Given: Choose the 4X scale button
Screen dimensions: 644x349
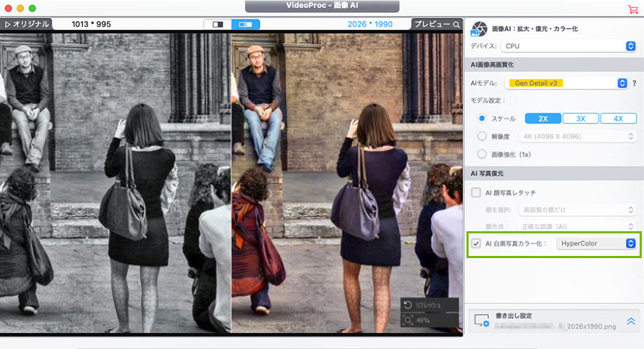Looking at the screenshot, I should (618, 119).
